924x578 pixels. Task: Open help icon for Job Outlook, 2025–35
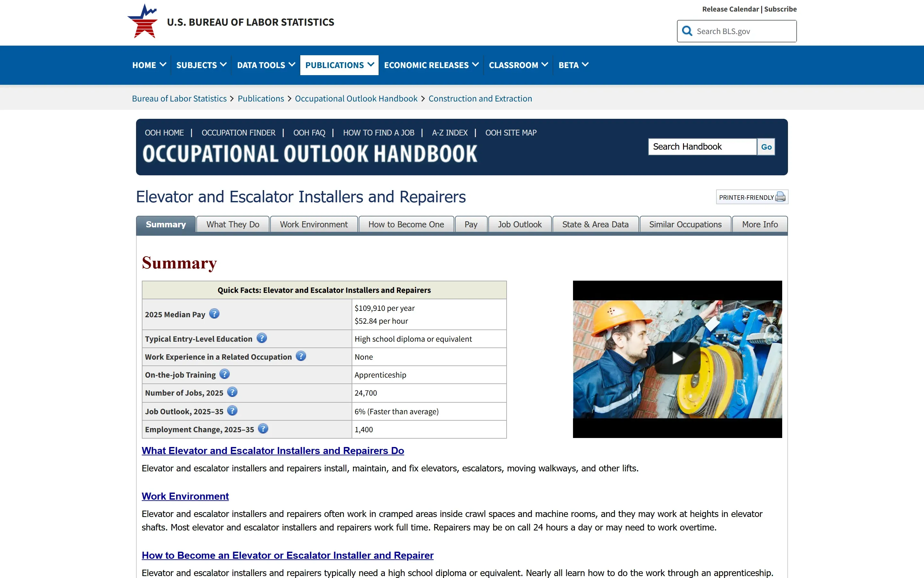click(x=232, y=411)
